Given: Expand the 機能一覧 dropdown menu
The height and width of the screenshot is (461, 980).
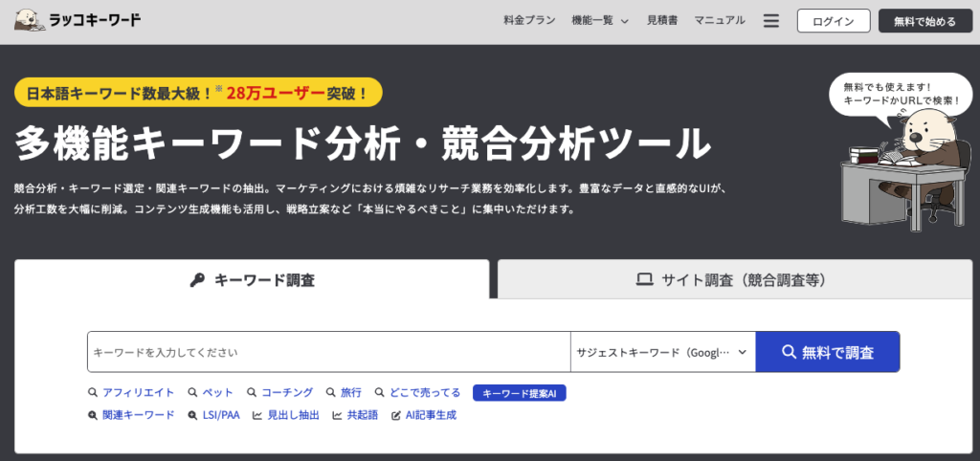Looking at the screenshot, I should click(x=599, y=21).
